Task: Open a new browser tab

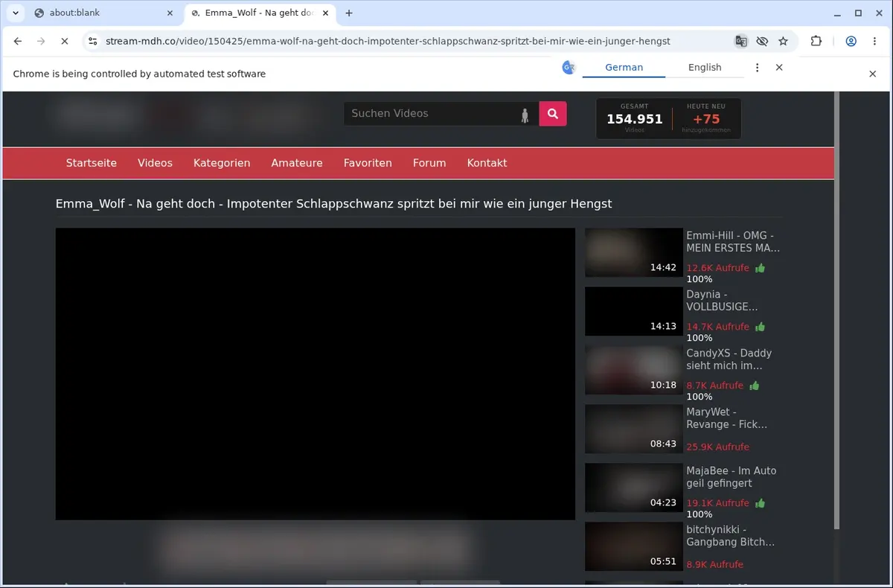Action: pos(349,13)
